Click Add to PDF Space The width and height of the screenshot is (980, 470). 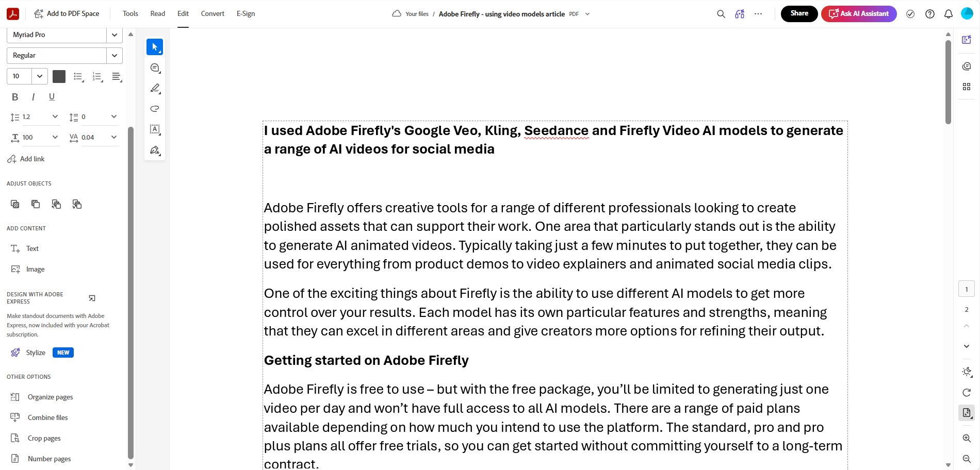coord(67,14)
